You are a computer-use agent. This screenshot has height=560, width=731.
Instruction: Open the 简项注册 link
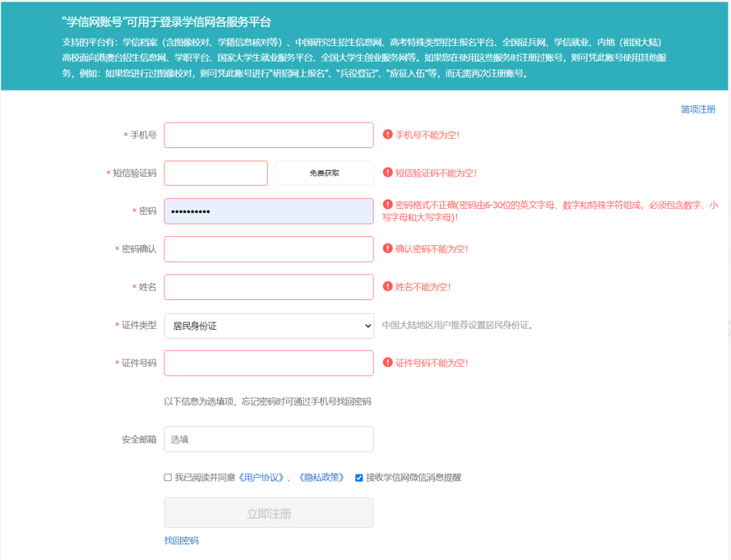[x=697, y=109]
